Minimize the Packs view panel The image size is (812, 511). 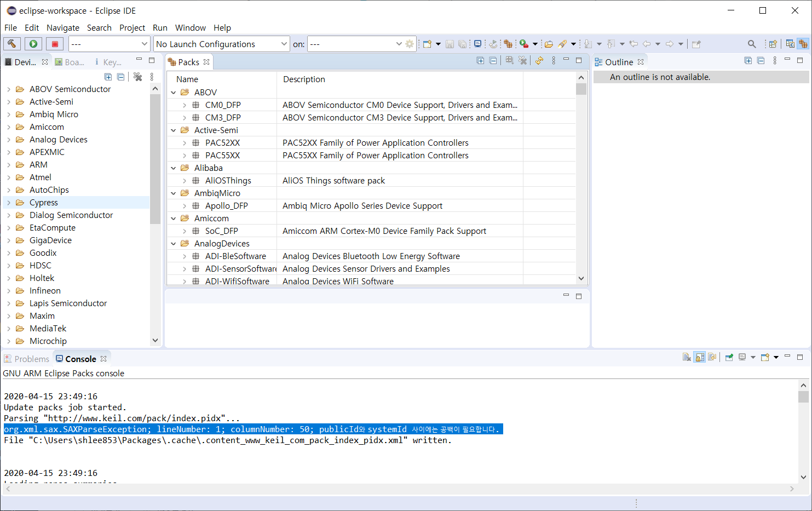tap(566, 60)
